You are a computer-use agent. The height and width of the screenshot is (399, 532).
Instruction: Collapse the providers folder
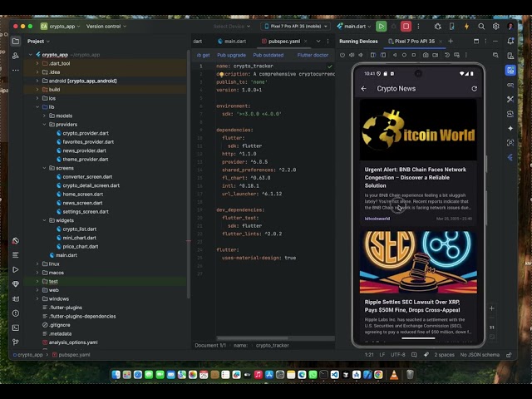click(44, 125)
